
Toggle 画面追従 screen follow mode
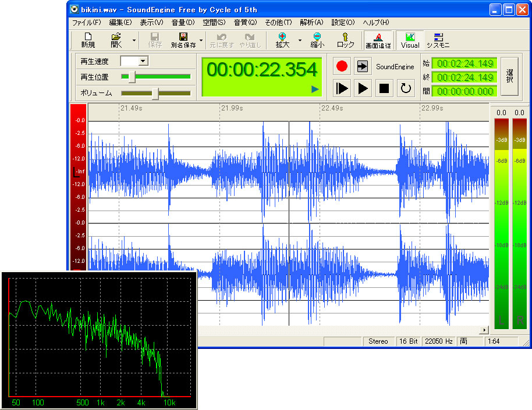pos(378,40)
